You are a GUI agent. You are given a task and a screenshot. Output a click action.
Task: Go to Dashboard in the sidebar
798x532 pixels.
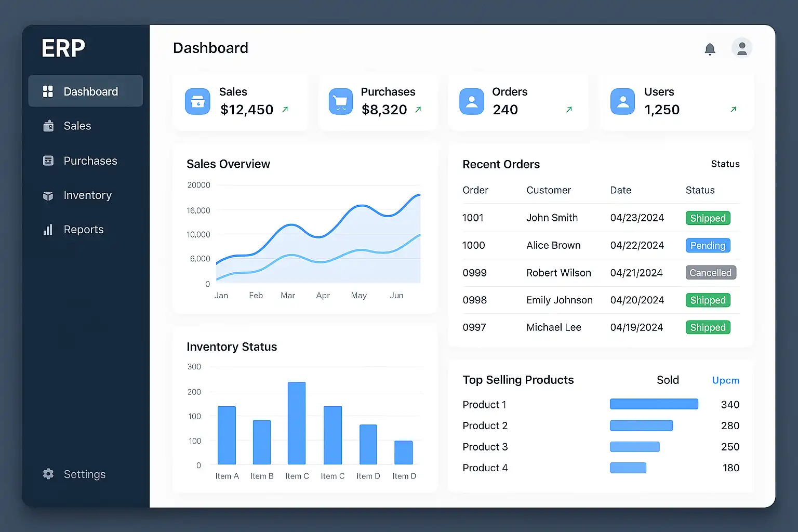(x=85, y=91)
